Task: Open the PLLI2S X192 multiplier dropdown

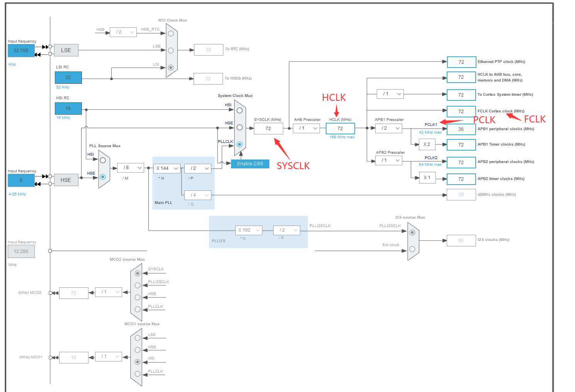Action: click(249, 230)
